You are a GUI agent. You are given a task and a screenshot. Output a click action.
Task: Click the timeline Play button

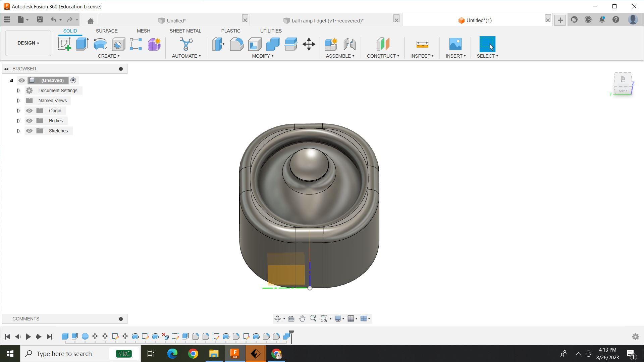[28, 337]
